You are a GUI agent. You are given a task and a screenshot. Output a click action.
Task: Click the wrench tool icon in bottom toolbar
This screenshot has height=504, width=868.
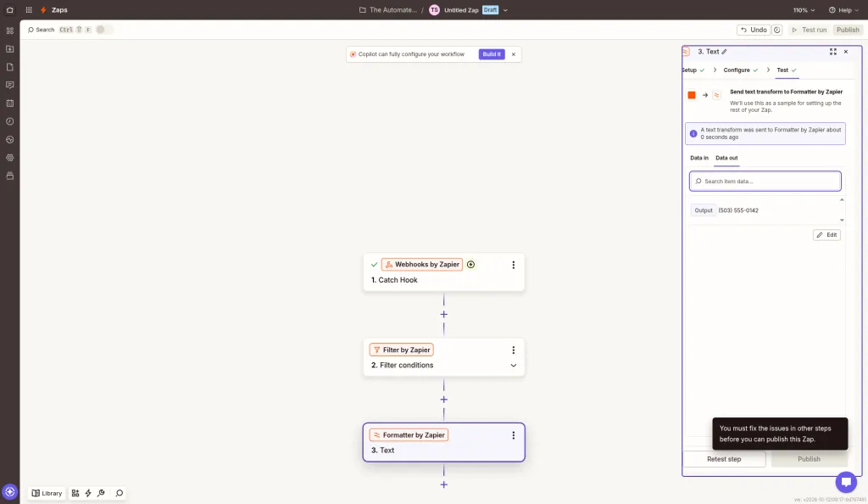[x=101, y=493]
